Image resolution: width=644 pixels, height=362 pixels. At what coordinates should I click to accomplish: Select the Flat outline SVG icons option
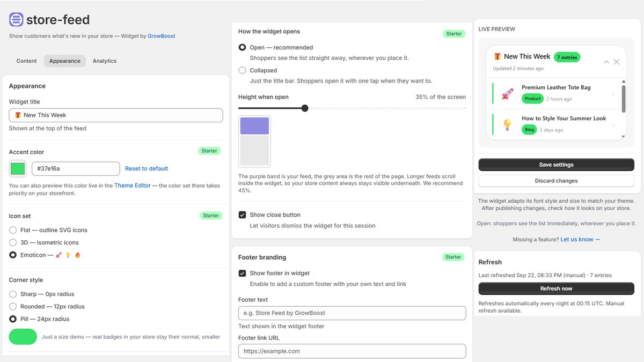(13, 230)
